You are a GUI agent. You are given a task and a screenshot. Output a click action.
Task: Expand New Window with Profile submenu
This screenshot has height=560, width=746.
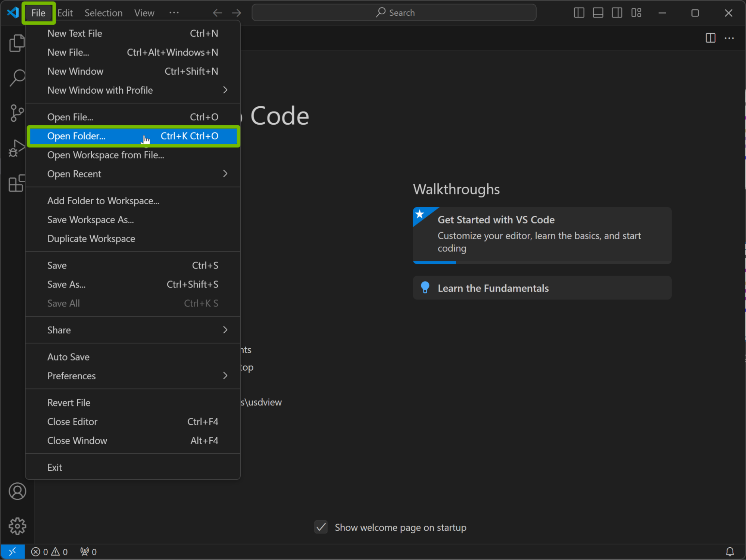click(133, 90)
